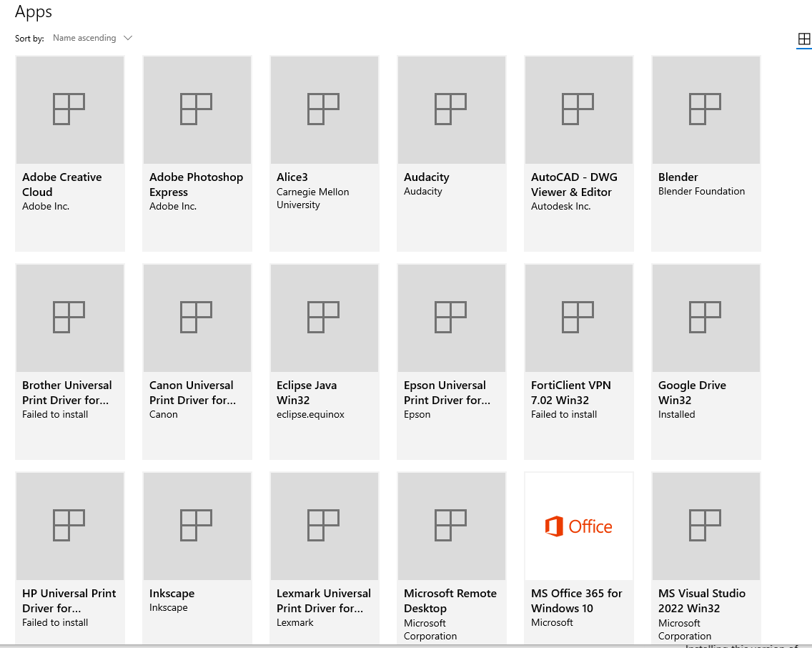Click the "MS Office 365 for Windows 10" title
Screen dimensions: 812x648
576,601
